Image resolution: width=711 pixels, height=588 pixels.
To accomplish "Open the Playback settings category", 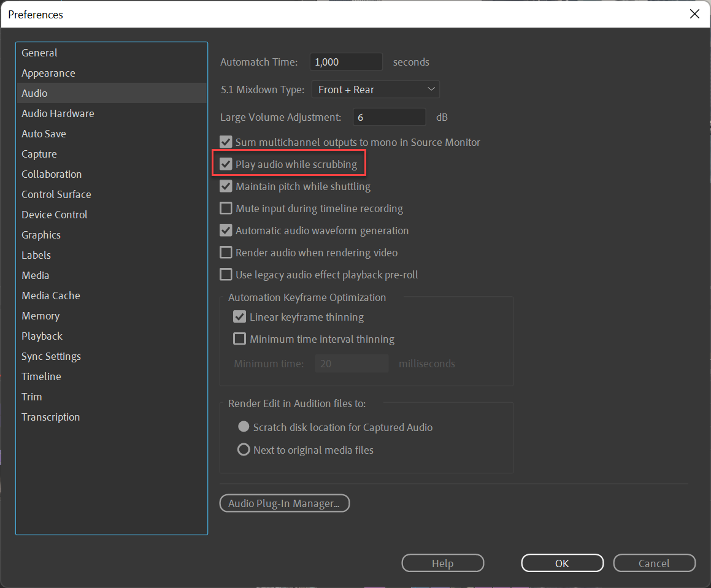I will tap(42, 335).
